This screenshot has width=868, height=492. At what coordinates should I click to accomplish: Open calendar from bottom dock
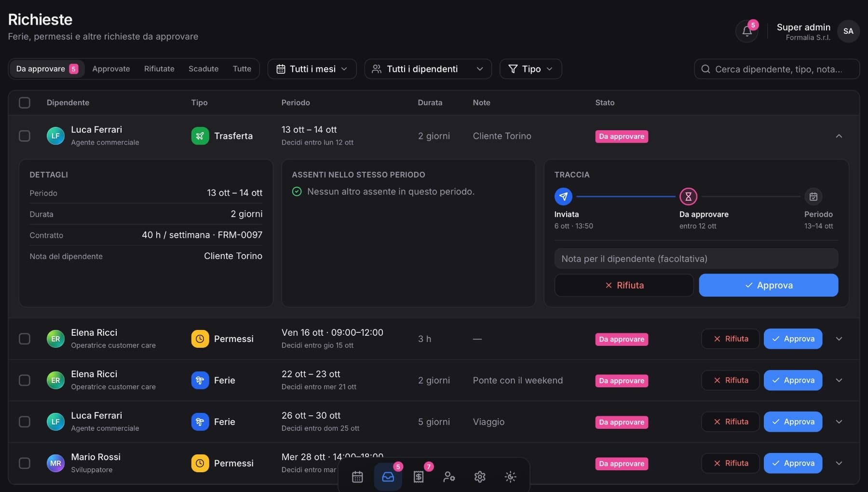[x=357, y=477]
